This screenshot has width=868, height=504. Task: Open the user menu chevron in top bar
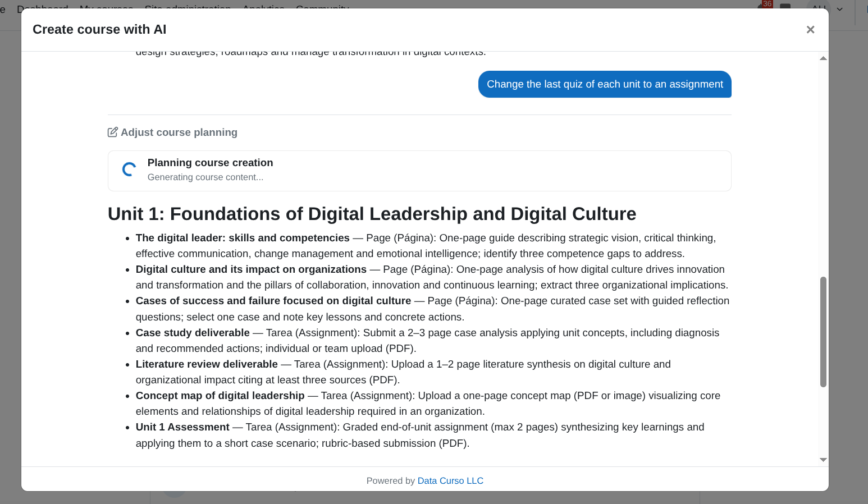pyautogui.click(x=840, y=9)
